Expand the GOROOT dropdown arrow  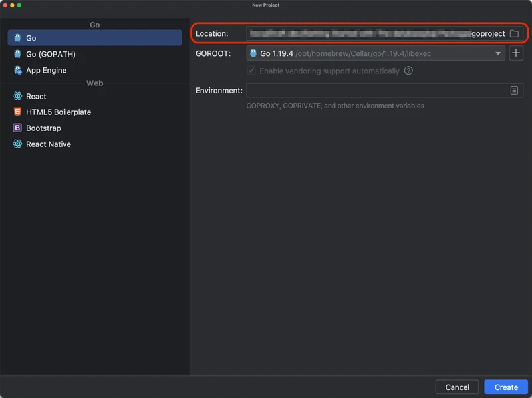498,53
